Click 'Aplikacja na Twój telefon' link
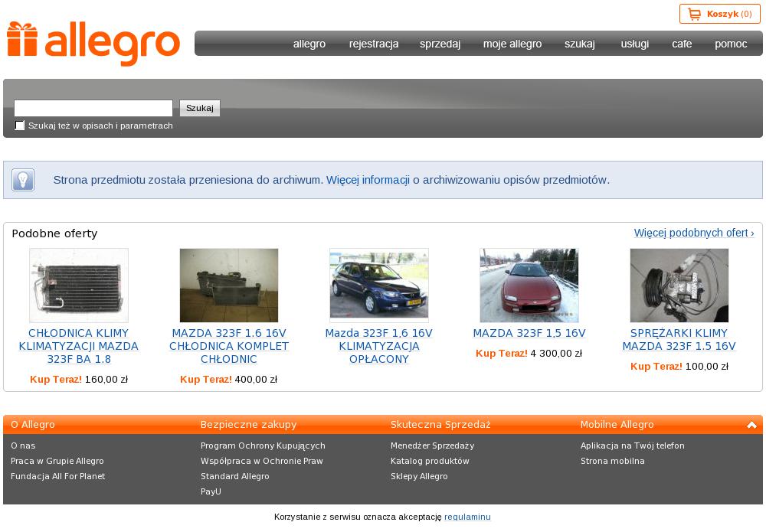The image size is (766, 532). coord(633,446)
